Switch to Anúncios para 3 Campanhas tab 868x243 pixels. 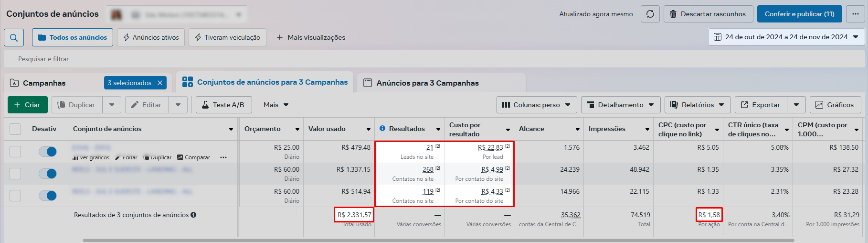(x=427, y=83)
